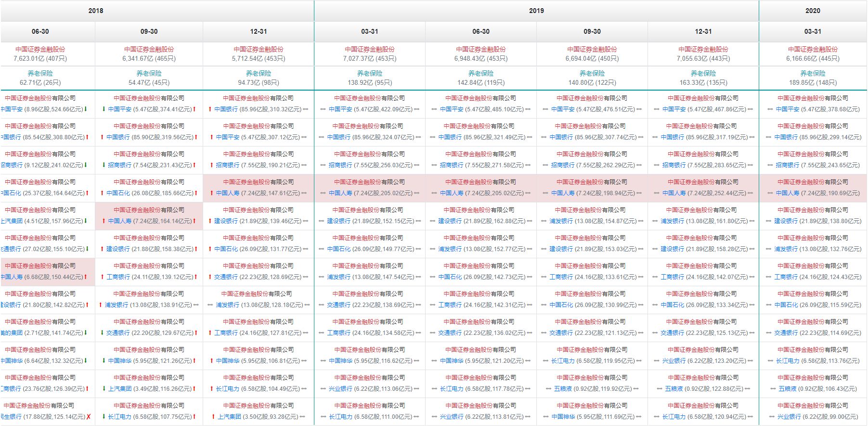Click red up arrow after 中国人寿 150.44亿元
The image size is (868, 426).
point(86,277)
